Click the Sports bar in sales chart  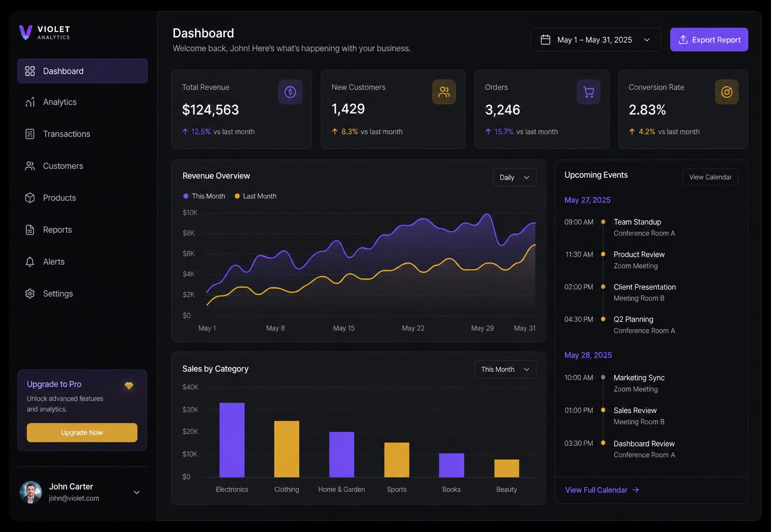pos(397,460)
